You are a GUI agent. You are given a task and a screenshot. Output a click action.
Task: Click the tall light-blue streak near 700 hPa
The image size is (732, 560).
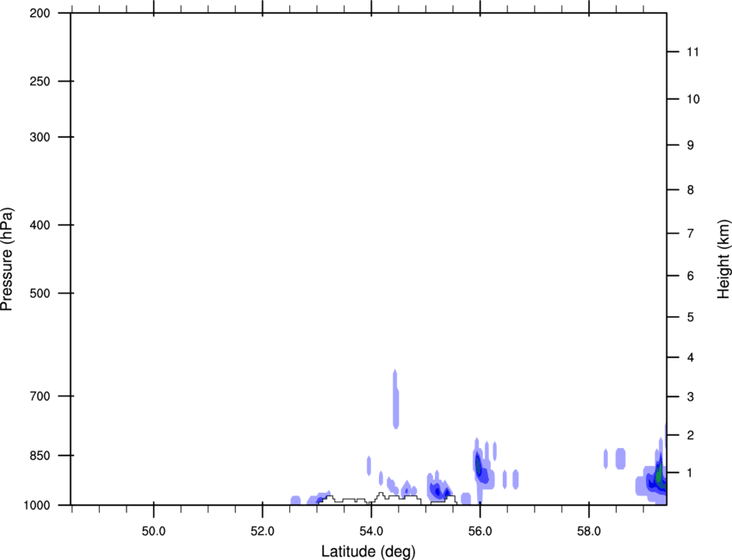click(x=395, y=398)
